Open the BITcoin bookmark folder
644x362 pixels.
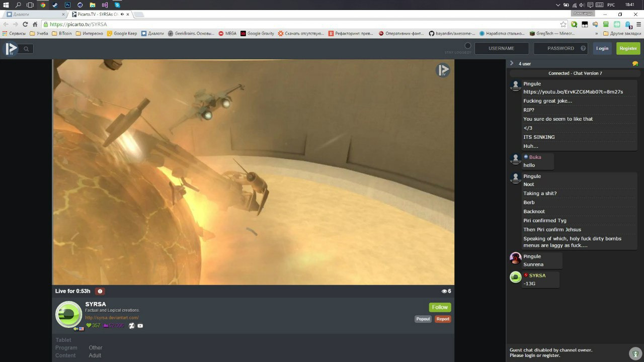click(x=62, y=34)
